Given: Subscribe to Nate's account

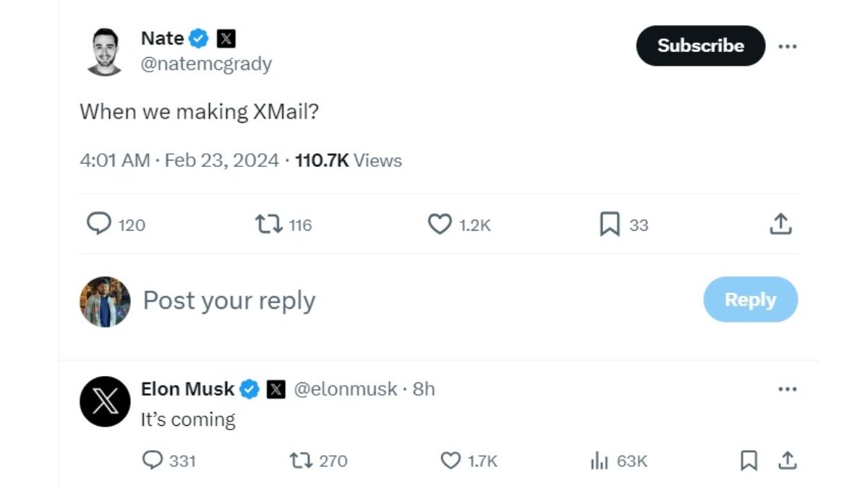Looking at the screenshot, I should [x=700, y=46].
